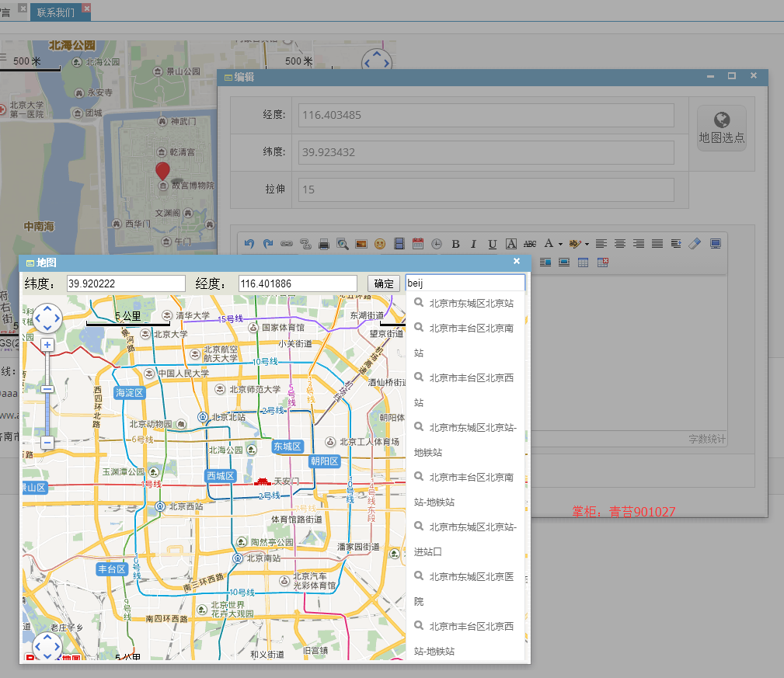Click the undo icon in editor toolbar
Viewport: 784px width, 678px height.
pyautogui.click(x=249, y=244)
